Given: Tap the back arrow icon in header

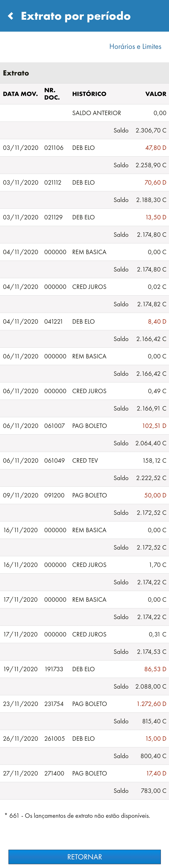Looking at the screenshot, I should point(11,16).
